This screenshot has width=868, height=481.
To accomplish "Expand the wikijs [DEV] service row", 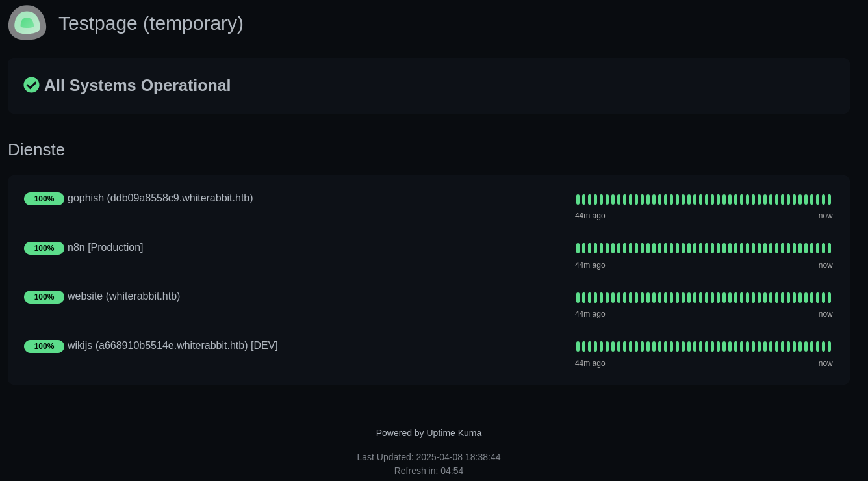I will pyautogui.click(x=173, y=346).
